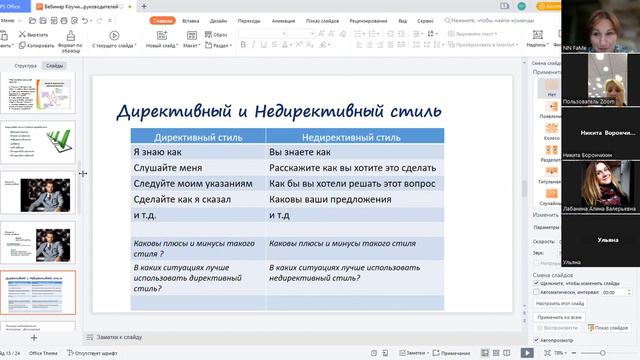The image size is (640, 360).
Task: Click the add slide plus icon under thumbnails
Action: click(x=34, y=338)
